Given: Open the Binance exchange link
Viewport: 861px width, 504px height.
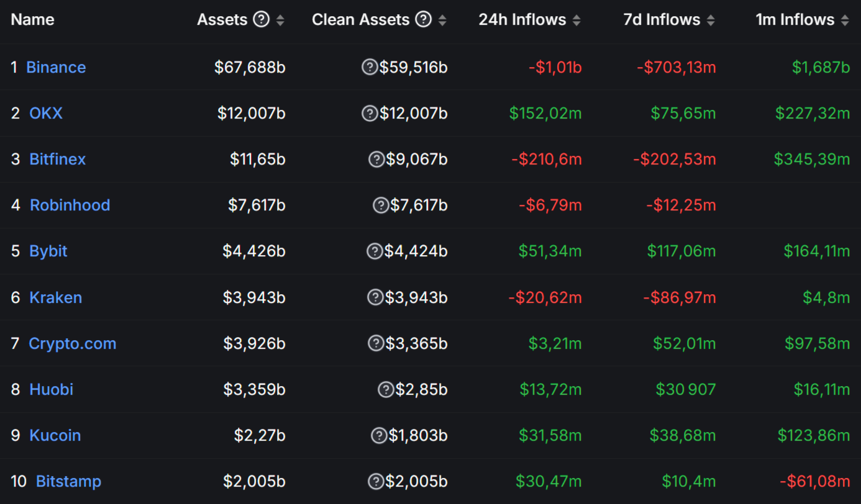Looking at the screenshot, I should coord(56,67).
